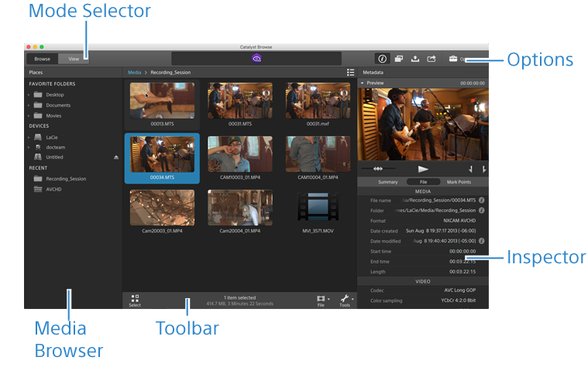Viewport: 588px width, 388px height.
Task: Eject the Untitled device
Action: click(116, 156)
